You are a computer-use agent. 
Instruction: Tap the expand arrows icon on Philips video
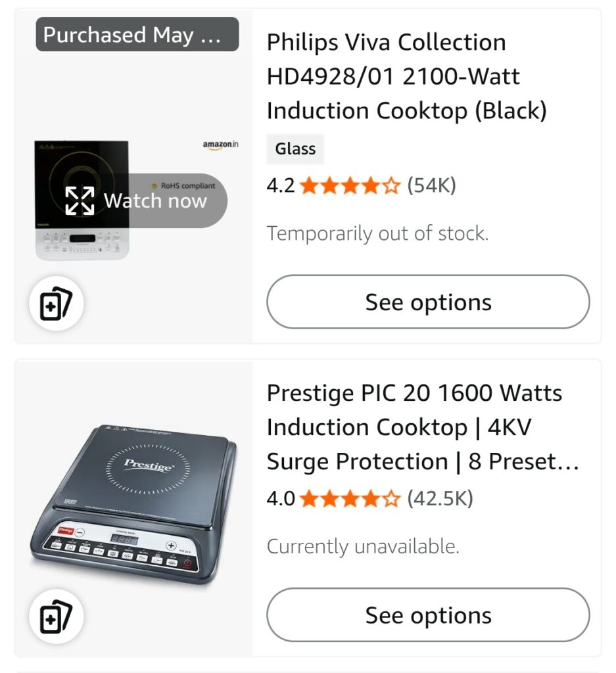tap(80, 200)
